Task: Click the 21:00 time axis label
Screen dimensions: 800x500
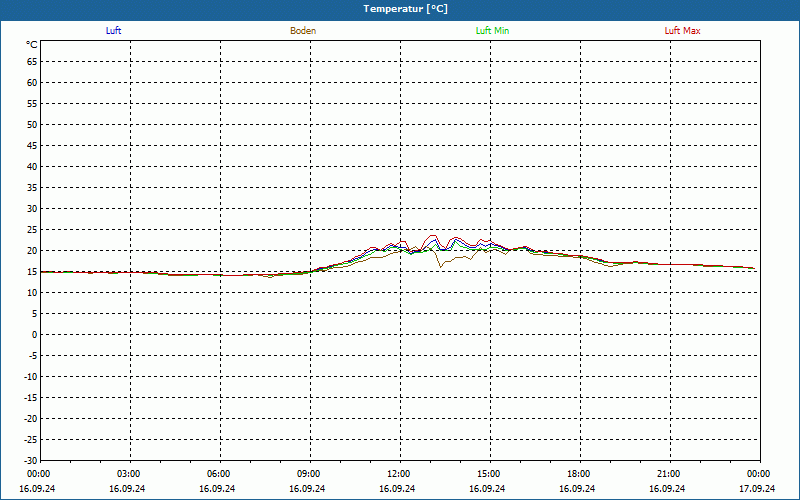Action: pos(668,474)
